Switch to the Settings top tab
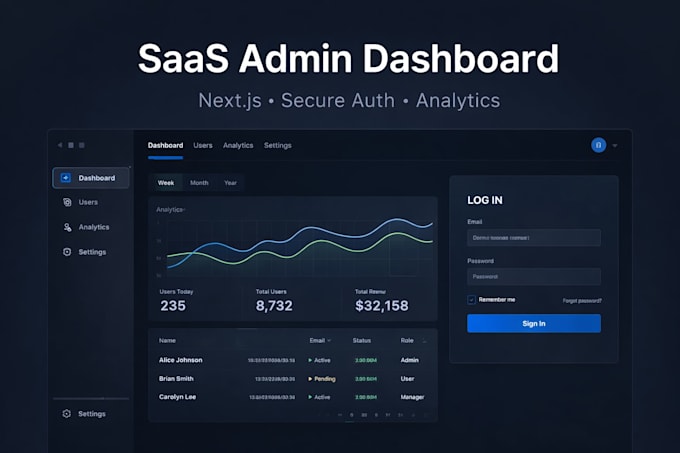Viewport: 680px width, 453px height. pos(278,145)
